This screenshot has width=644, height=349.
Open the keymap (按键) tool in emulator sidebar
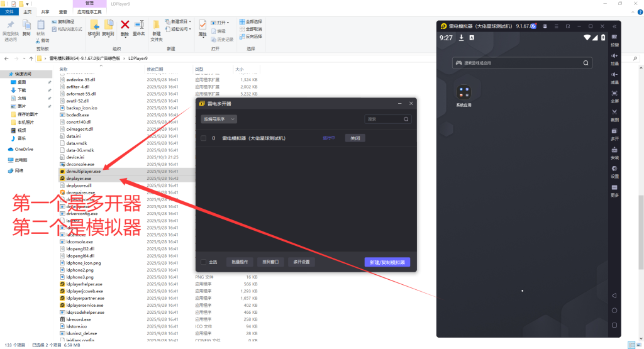pyautogui.click(x=614, y=40)
